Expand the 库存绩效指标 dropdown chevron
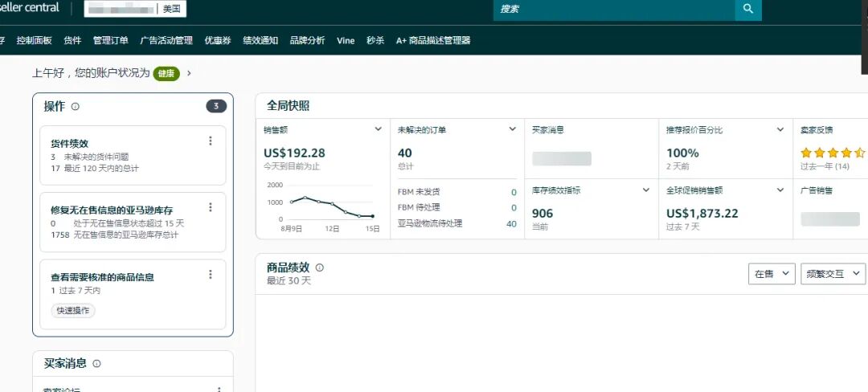The height and width of the screenshot is (392, 868). pos(646,190)
